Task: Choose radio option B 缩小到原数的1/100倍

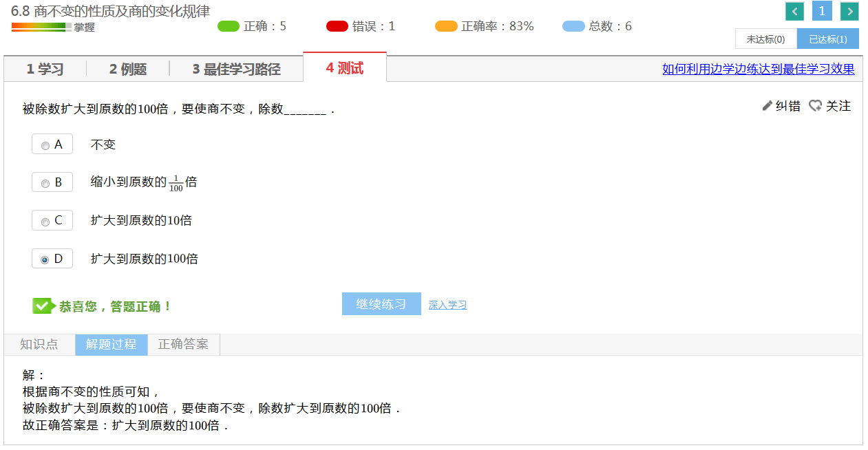Action: pos(45,184)
